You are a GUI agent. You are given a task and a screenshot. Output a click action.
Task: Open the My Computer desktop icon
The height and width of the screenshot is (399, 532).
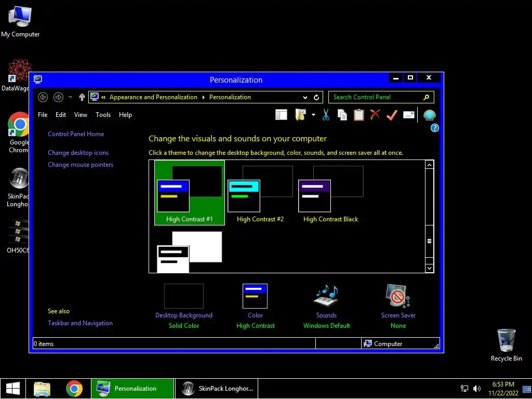[x=20, y=22]
